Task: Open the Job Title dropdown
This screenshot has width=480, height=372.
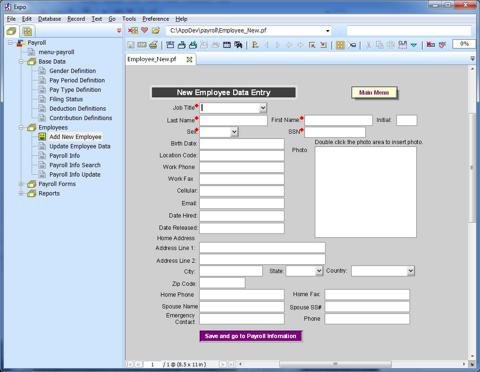Action: point(263,108)
